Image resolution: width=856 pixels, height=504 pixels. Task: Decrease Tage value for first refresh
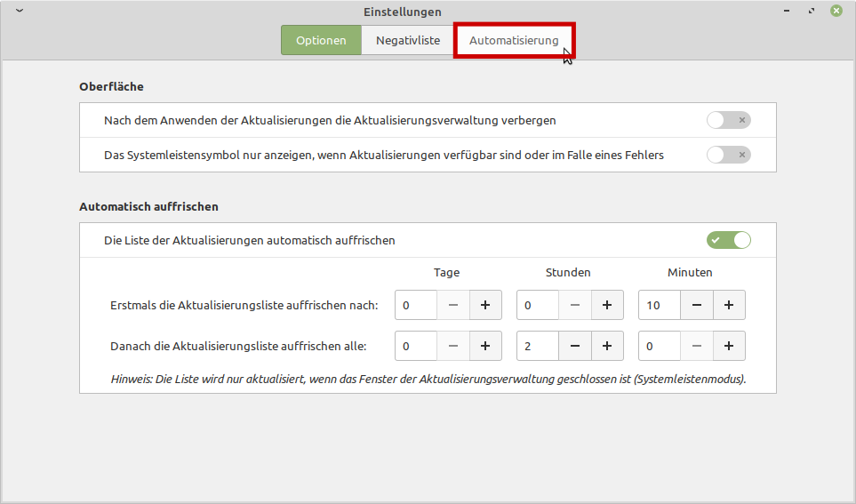coord(453,305)
